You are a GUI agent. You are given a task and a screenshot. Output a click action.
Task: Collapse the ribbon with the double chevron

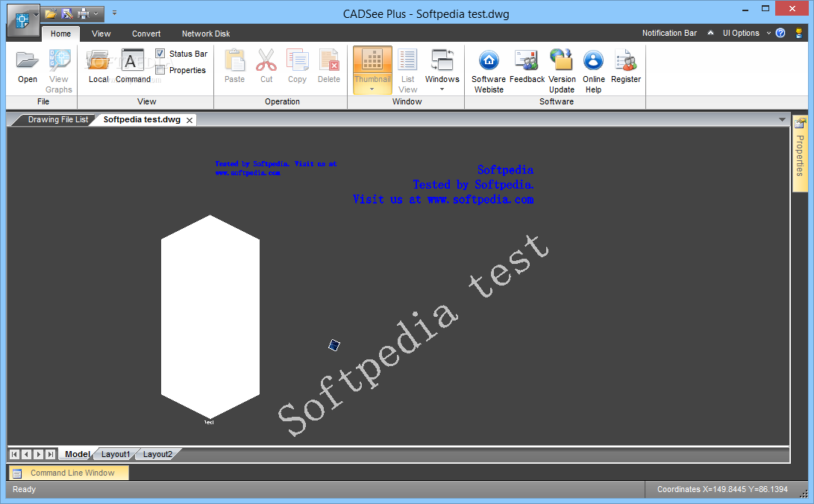tap(710, 33)
